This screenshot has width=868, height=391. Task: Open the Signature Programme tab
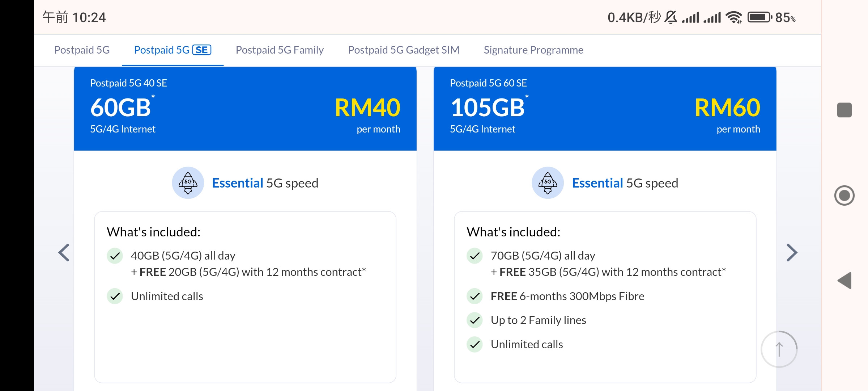(533, 50)
